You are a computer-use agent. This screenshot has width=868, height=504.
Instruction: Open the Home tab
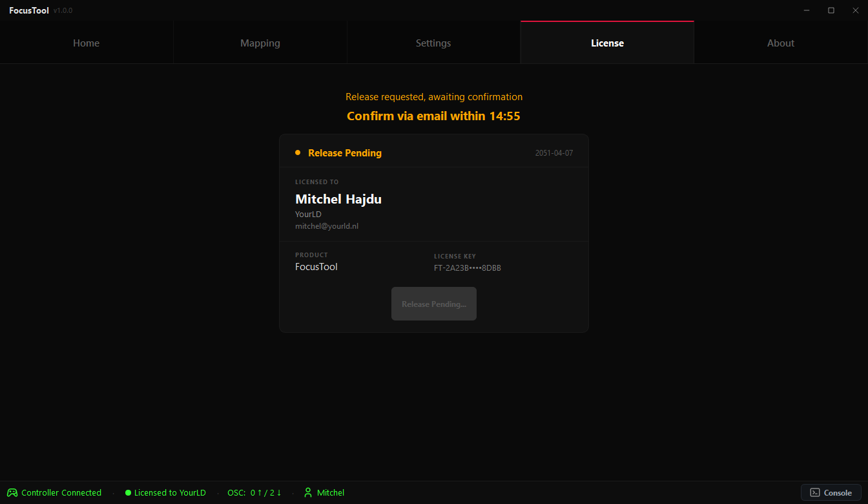pos(87,43)
